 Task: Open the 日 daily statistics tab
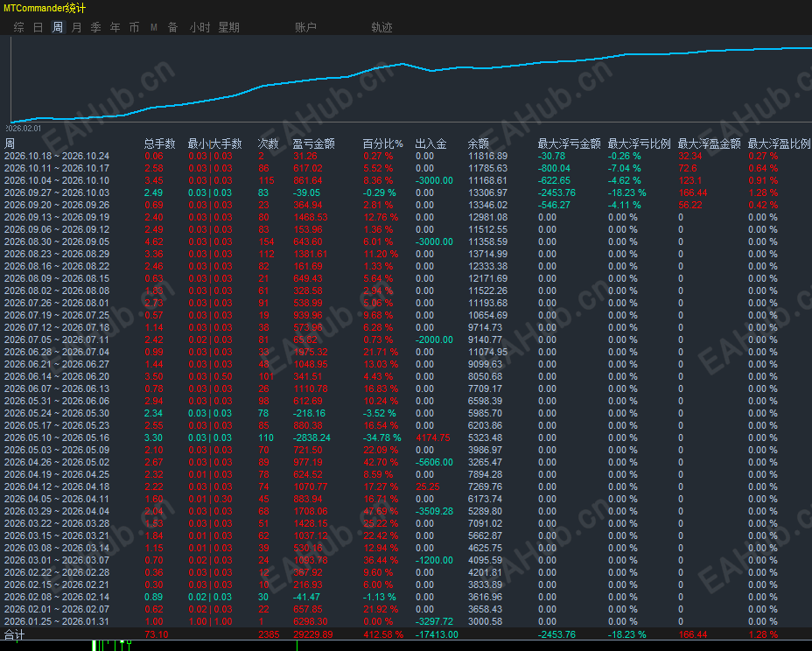coord(38,27)
